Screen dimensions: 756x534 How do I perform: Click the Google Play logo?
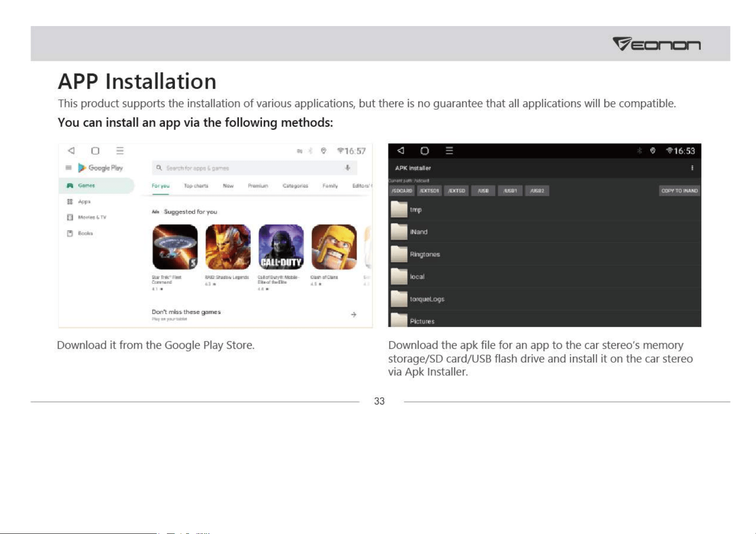101,168
